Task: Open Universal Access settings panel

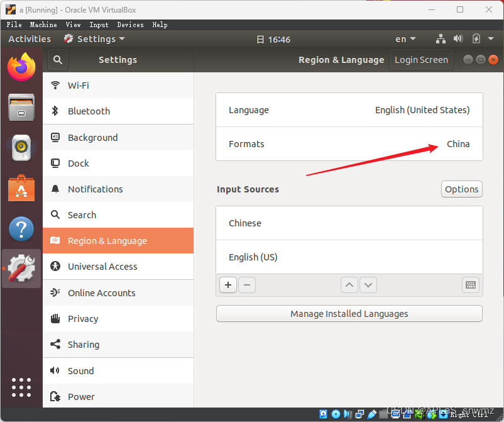Action: tap(118, 267)
